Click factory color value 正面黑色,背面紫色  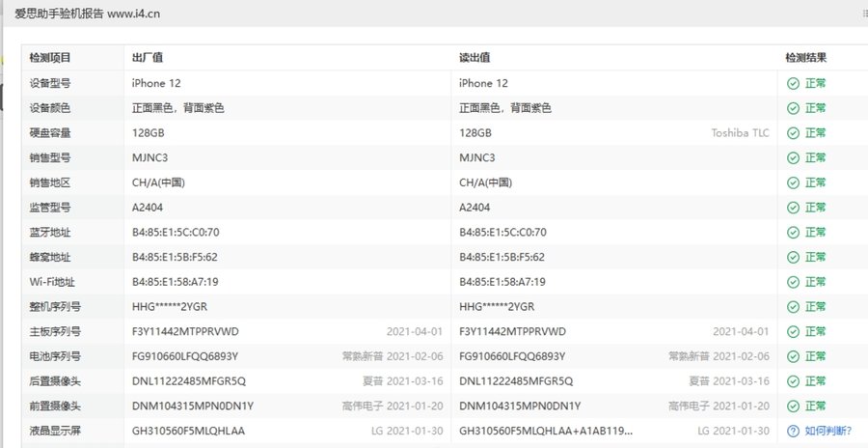pyautogui.click(x=177, y=108)
